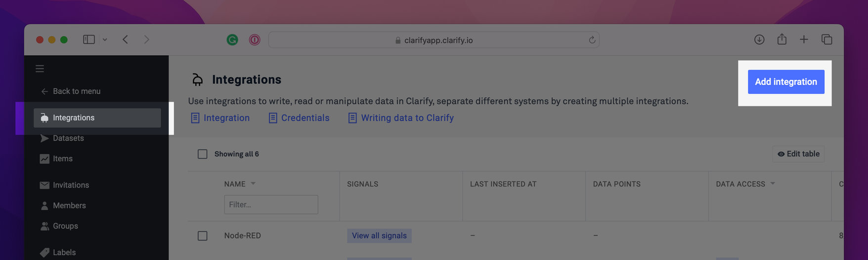The width and height of the screenshot is (868, 260).
Task: Click the Add integration button
Action: 786,82
